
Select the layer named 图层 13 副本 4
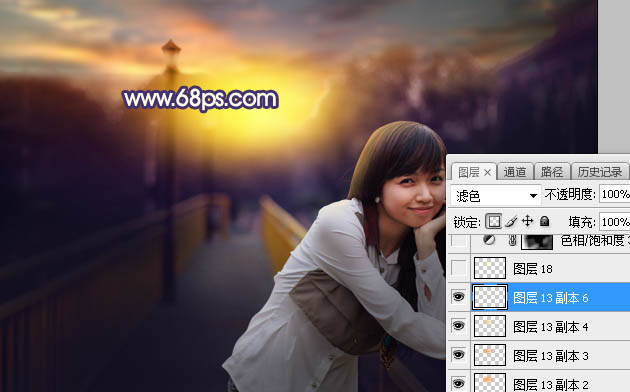550,327
